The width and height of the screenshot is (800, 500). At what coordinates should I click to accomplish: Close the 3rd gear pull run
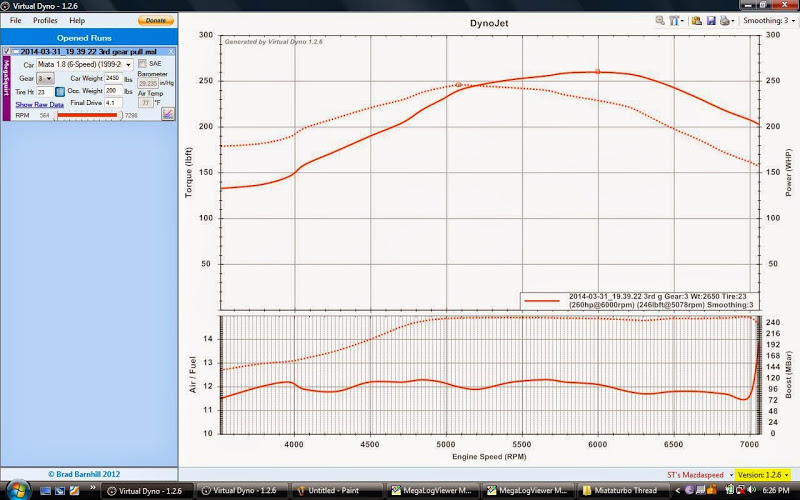(170, 51)
